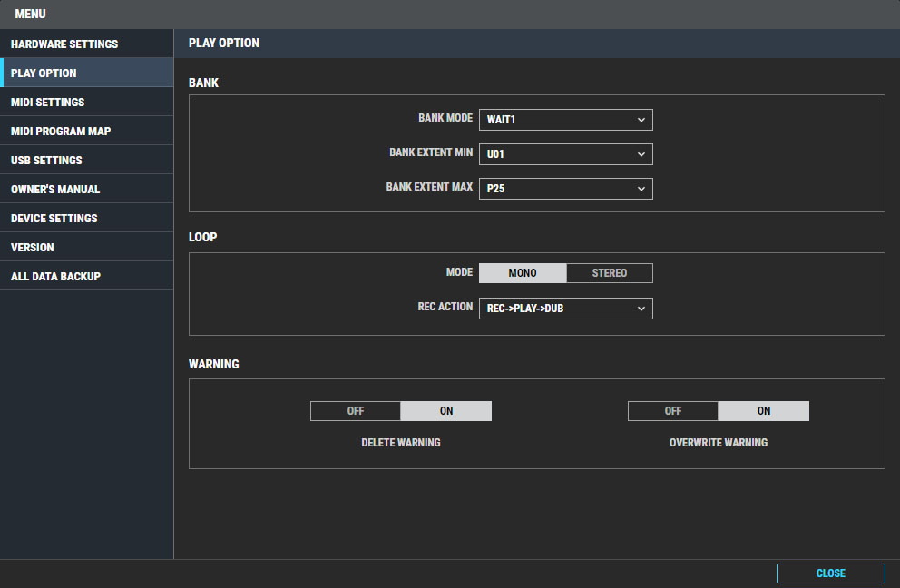Click the Overwrite Warning caption
The height and width of the screenshot is (588, 900).
point(718,443)
